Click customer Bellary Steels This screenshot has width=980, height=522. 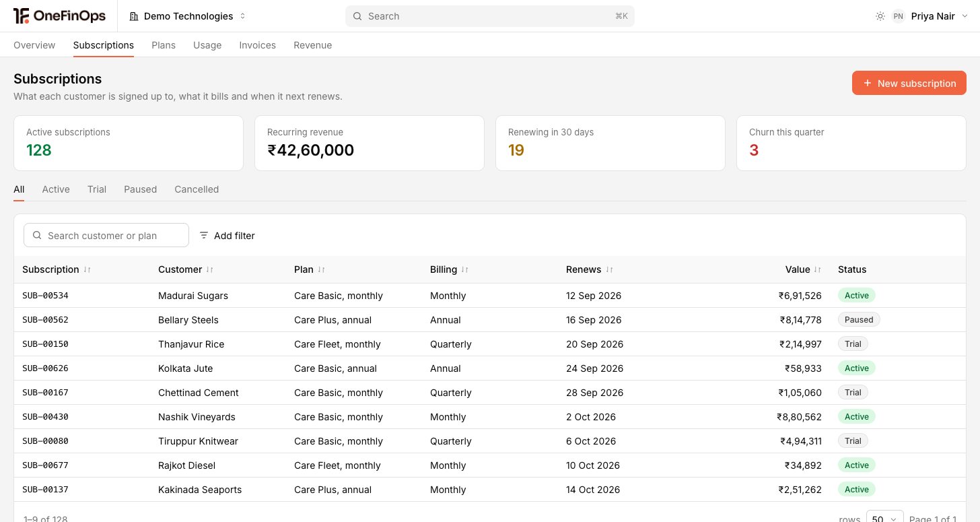tap(188, 320)
